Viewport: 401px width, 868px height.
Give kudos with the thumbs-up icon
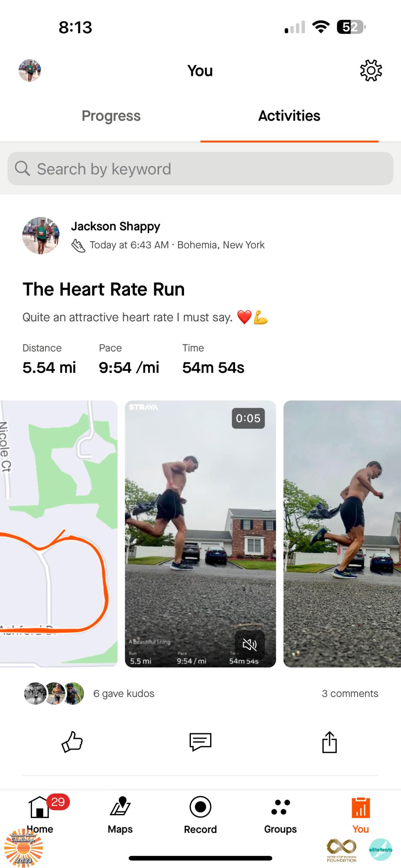72,742
